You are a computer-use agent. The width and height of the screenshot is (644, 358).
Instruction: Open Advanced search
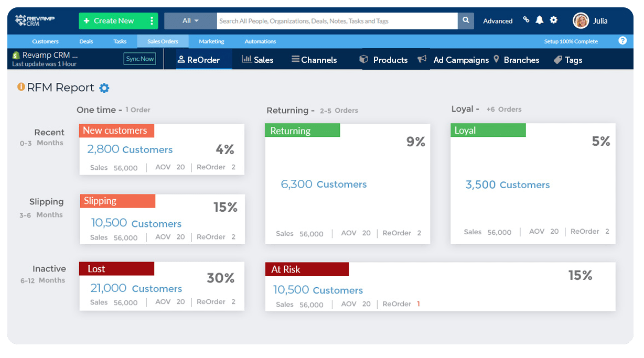click(498, 21)
